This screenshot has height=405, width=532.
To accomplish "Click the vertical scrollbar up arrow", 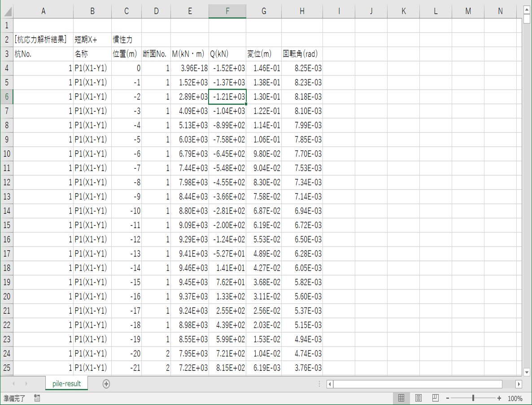I will coord(527,10).
